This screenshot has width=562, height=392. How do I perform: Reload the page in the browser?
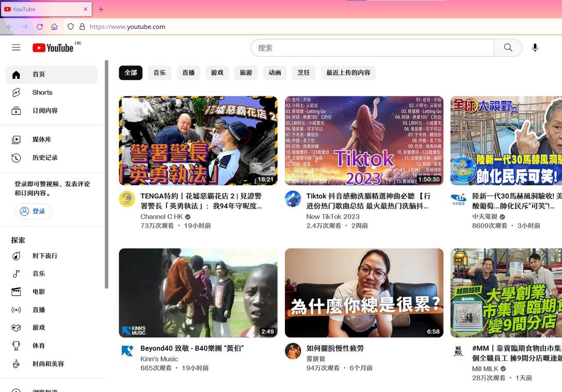40,27
